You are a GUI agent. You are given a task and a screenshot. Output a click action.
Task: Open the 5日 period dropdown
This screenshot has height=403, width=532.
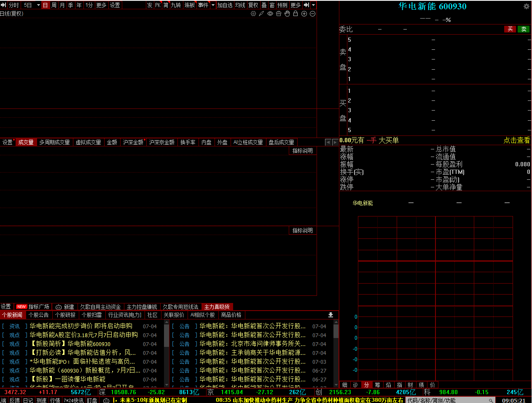pos(38,5)
